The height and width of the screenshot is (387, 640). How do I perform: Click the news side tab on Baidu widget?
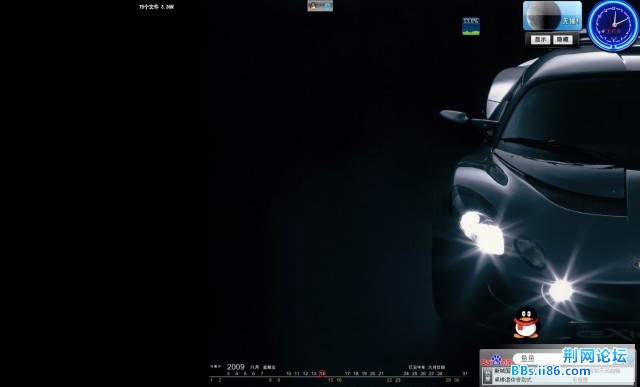[x=487, y=376]
